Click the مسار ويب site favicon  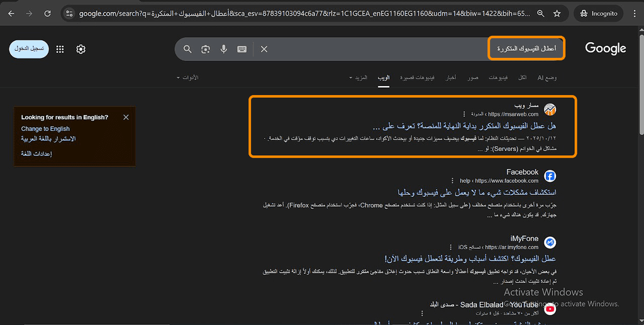coord(550,109)
